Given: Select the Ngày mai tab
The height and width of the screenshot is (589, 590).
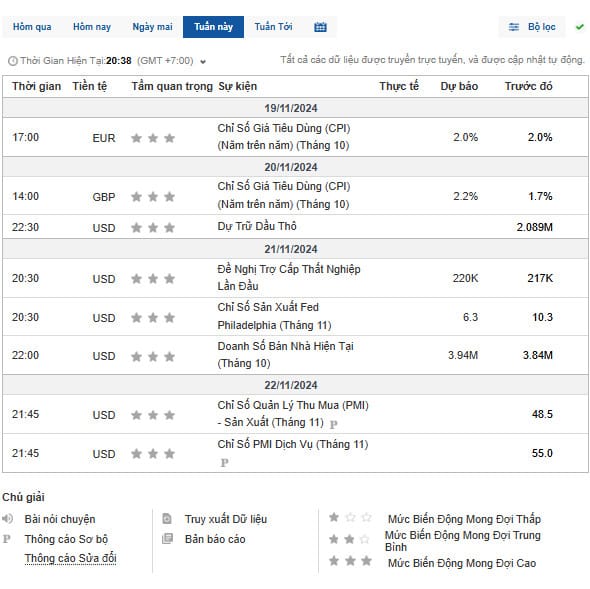Looking at the screenshot, I should [152, 27].
